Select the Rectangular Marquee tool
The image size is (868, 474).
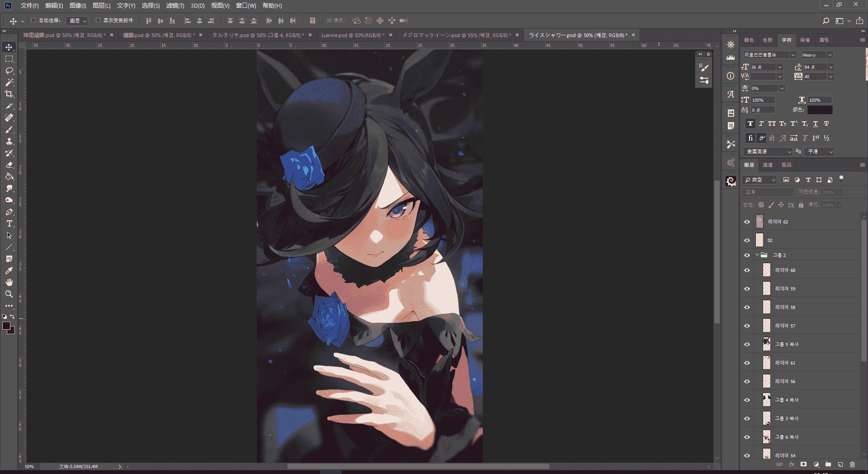coord(9,59)
